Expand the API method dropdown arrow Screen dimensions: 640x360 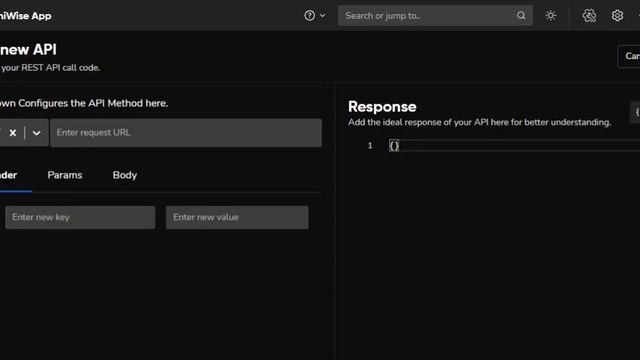(36, 133)
